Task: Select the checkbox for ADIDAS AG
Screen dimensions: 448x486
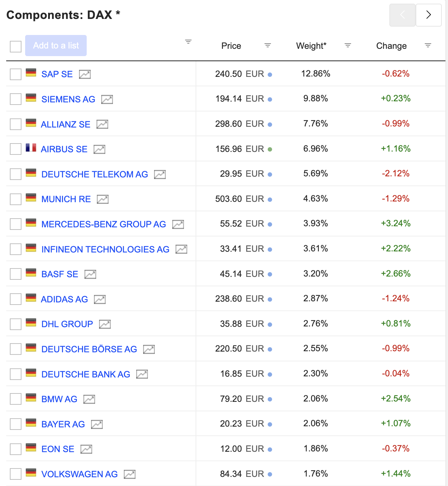Action: (x=16, y=299)
